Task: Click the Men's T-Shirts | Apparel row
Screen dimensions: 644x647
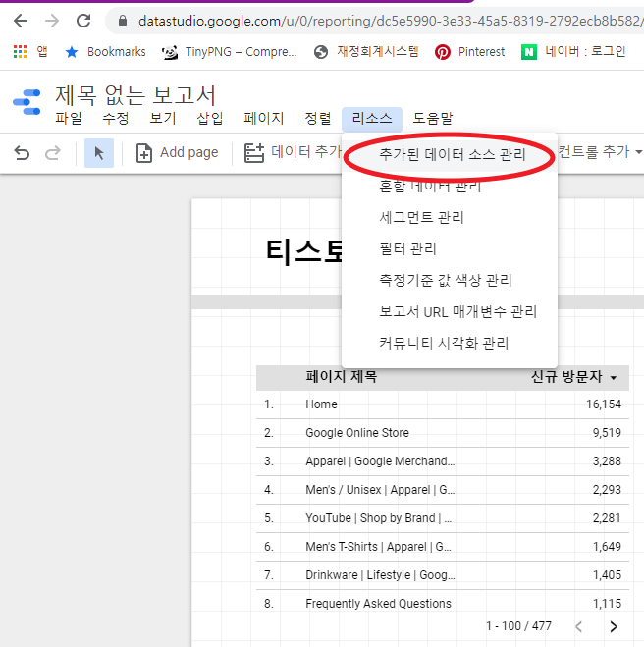Action: [443, 547]
